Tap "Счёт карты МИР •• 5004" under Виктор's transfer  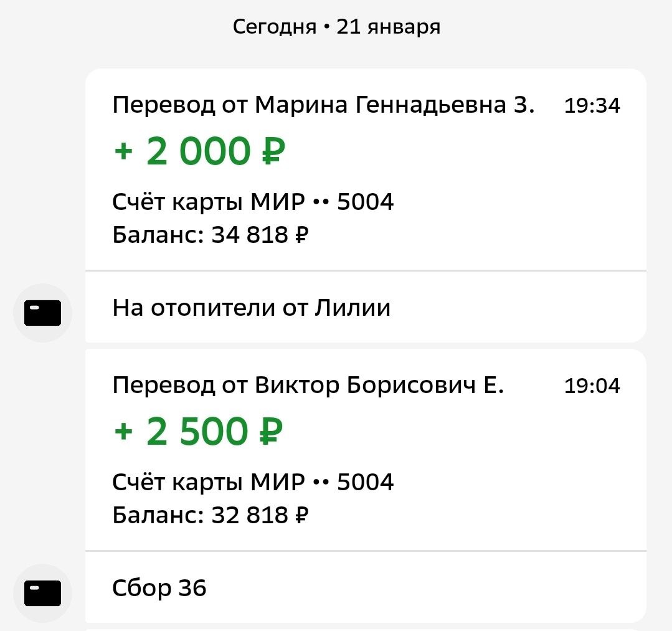(253, 482)
